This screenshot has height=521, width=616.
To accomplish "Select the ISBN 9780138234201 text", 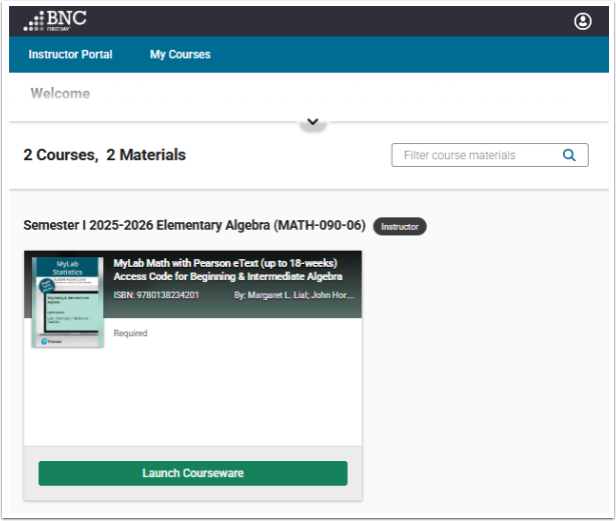I will coord(156,295).
